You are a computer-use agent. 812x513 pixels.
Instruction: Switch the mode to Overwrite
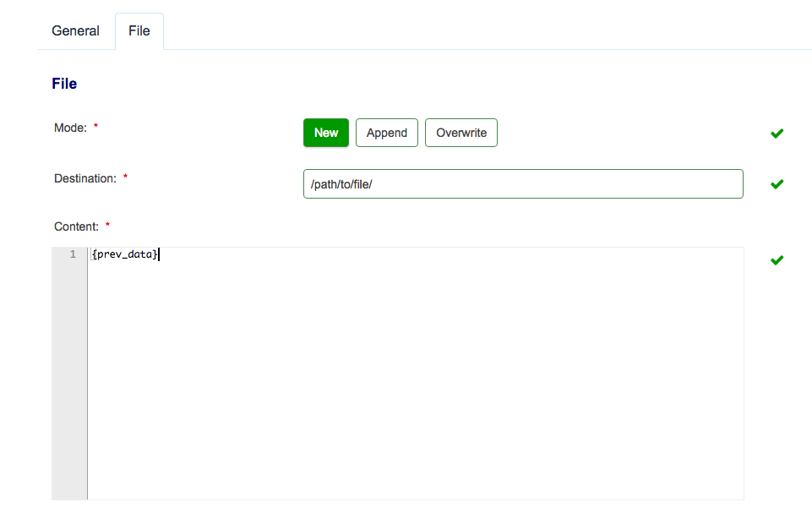[460, 133]
